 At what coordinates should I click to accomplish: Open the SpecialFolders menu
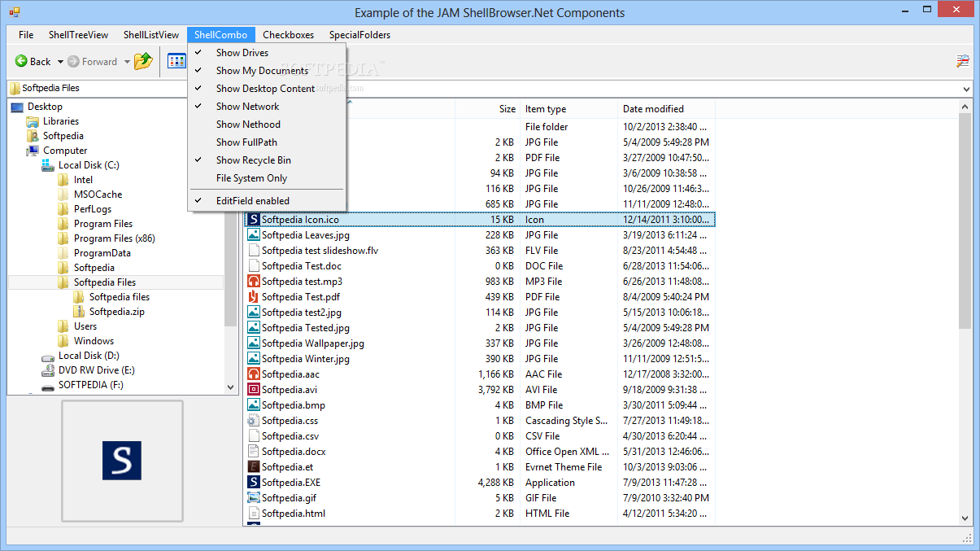tap(359, 35)
